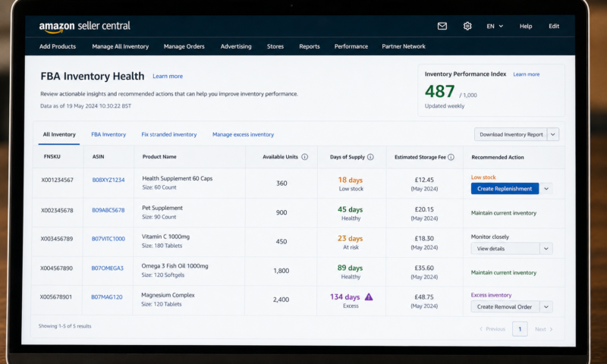Open the Reports menu
The width and height of the screenshot is (607, 364).
pyautogui.click(x=310, y=46)
